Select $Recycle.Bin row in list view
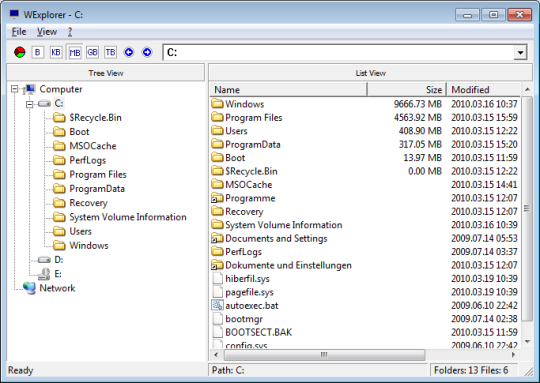This screenshot has height=383, width=540. pyautogui.click(x=365, y=171)
